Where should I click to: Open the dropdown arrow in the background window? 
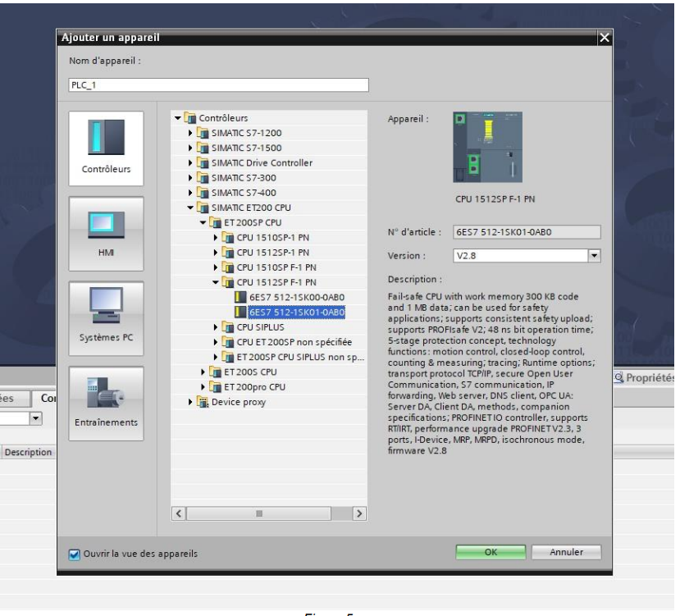click(35, 418)
